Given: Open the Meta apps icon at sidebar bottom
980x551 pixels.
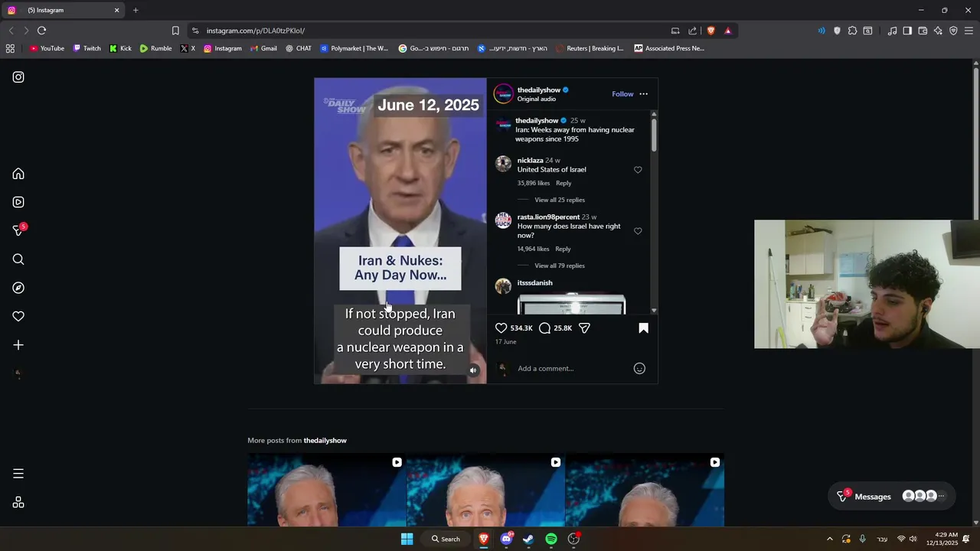Looking at the screenshot, I should 18,503.
